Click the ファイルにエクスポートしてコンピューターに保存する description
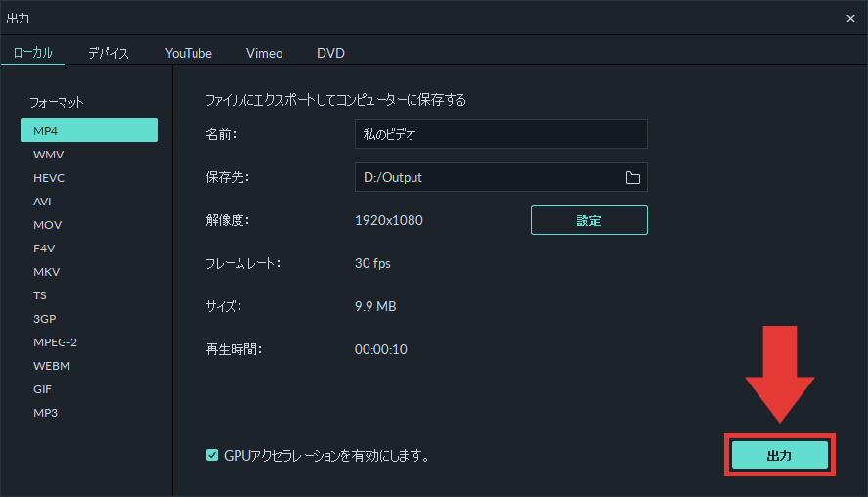The height and width of the screenshot is (497, 868). [336, 100]
